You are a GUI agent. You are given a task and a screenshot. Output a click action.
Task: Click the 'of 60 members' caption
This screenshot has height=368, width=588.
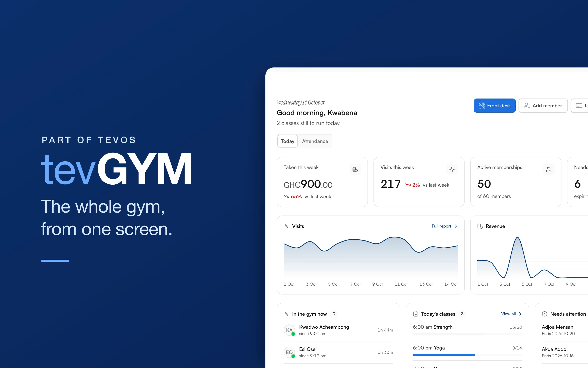[x=494, y=196]
